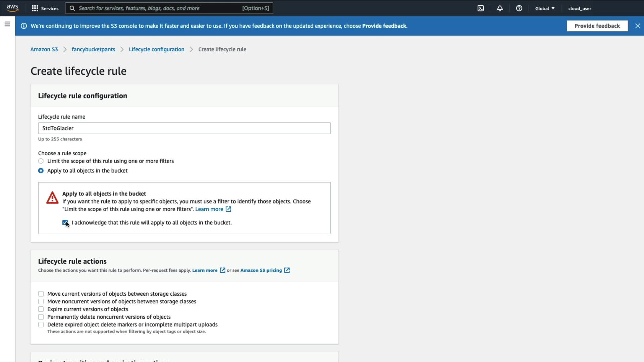This screenshot has width=644, height=362.
Task: Select Apply to all objects in bucket
Action: [41, 171]
